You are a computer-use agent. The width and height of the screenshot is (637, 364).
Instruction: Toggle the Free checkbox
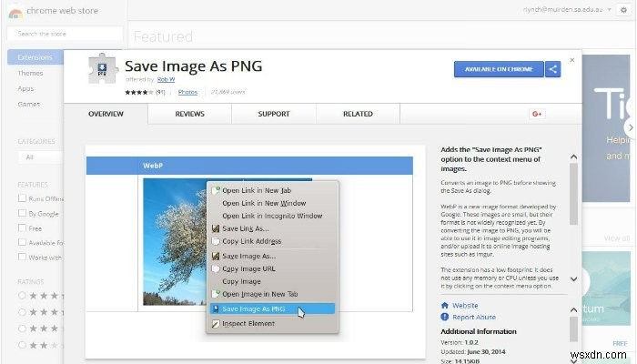point(23,227)
